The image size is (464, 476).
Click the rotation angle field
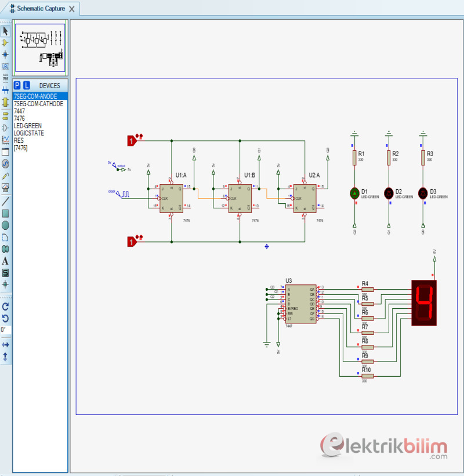[x=6, y=330]
